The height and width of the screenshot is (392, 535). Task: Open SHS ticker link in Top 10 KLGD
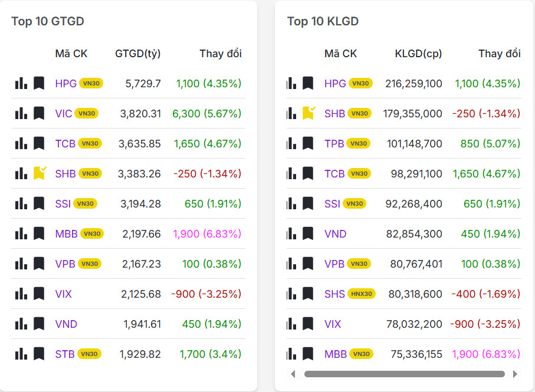click(x=334, y=294)
